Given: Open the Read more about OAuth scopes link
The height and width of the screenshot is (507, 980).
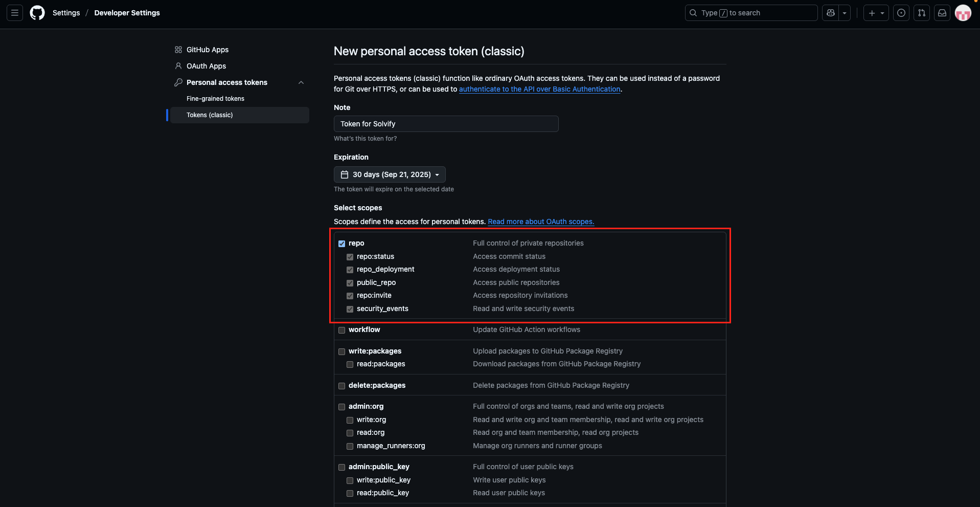Looking at the screenshot, I should (541, 222).
